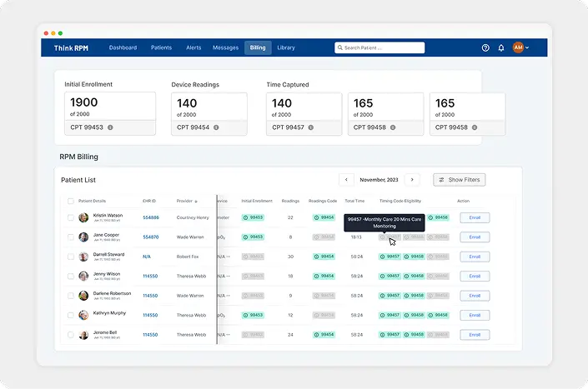588x389 pixels.
Task: Click Kristin Watson's profile avatar
Action: click(x=83, y=217)
